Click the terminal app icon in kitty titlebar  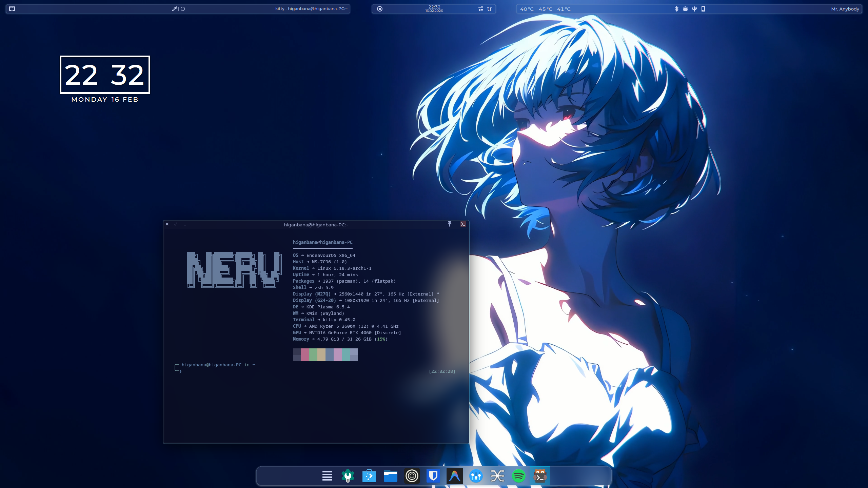(x=463, y=224)
